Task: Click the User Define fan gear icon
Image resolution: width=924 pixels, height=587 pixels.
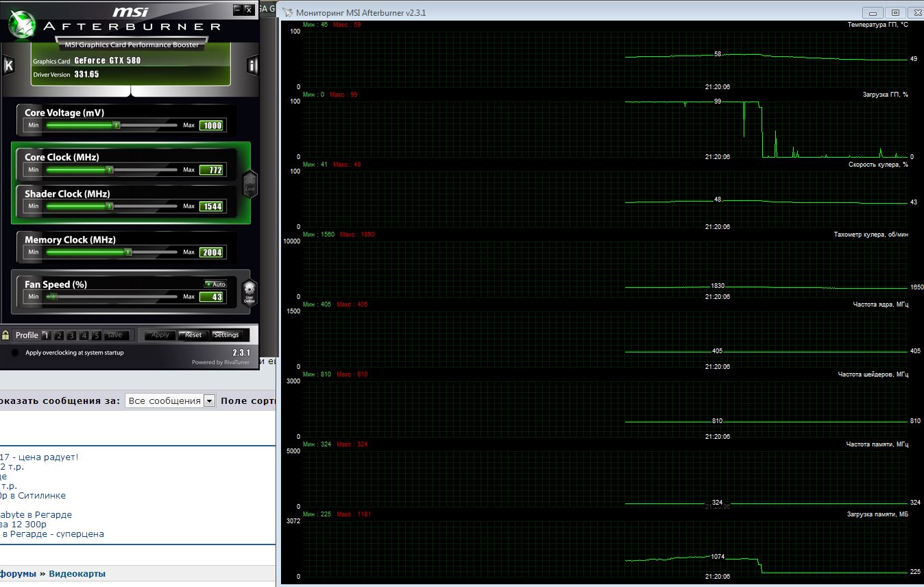Action: pyautogui.click(x=249, y=293)
